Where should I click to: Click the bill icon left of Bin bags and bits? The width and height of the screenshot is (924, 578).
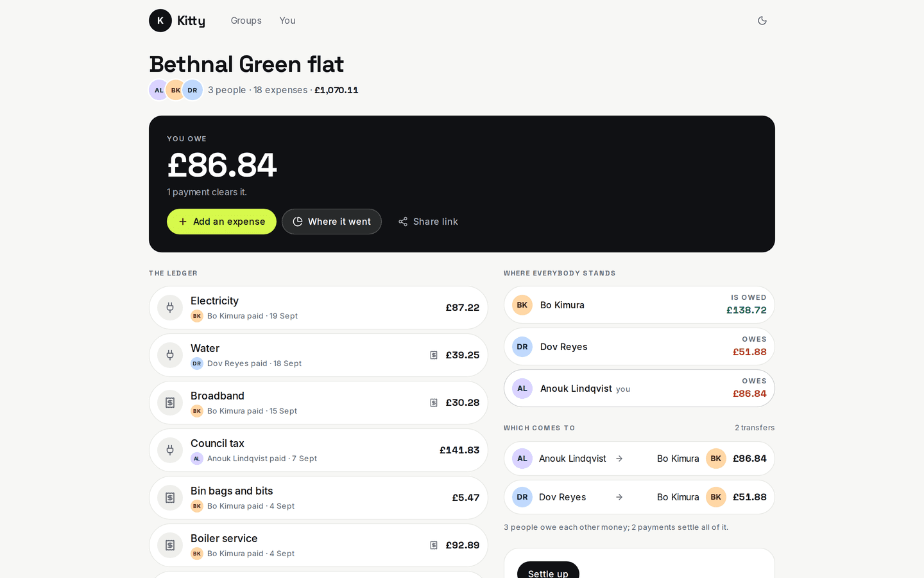pyautogui.click(x=170, y=498)
